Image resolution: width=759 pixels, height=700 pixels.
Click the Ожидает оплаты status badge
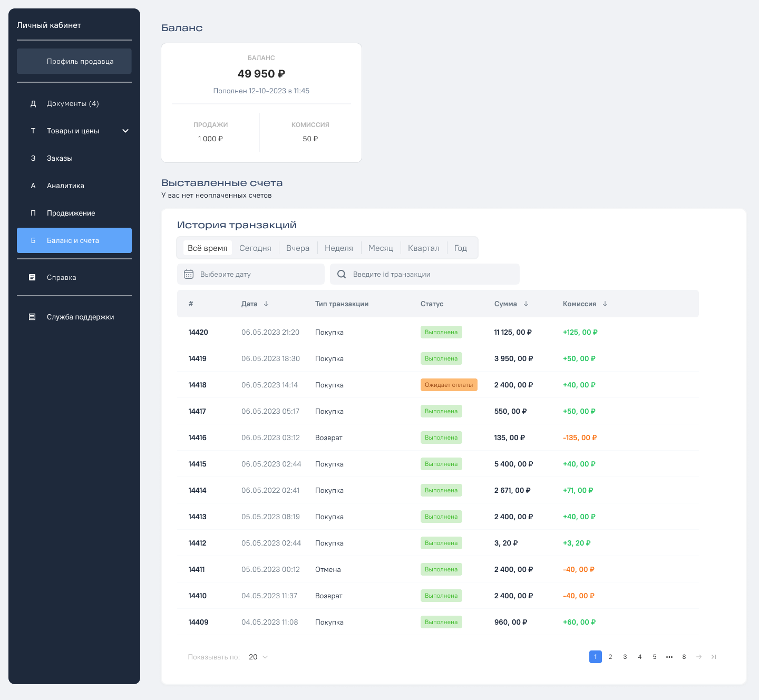click(x=449, y=385)
